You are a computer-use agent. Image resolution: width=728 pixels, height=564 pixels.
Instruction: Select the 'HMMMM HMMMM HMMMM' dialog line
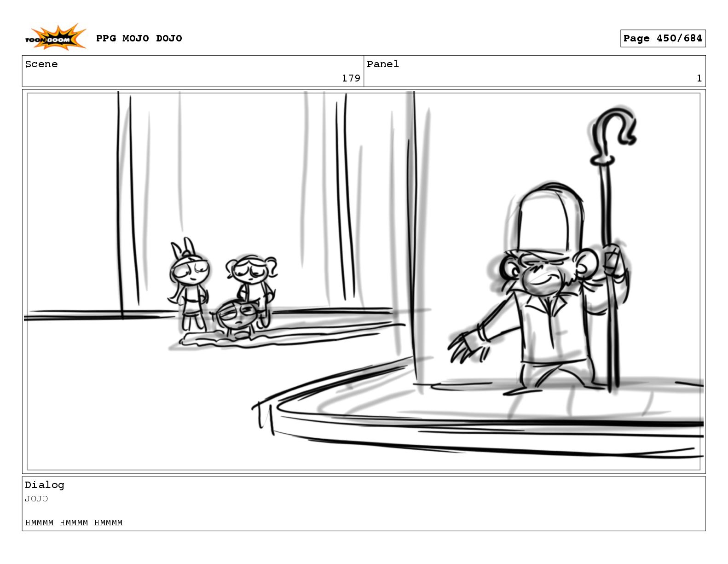pyautogui.click(x=74, y=523)
